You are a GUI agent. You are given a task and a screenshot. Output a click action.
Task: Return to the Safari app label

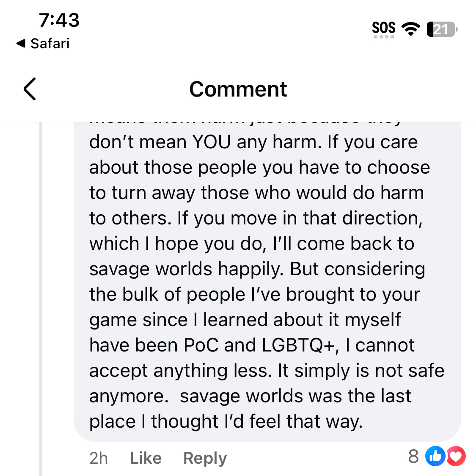50,43
